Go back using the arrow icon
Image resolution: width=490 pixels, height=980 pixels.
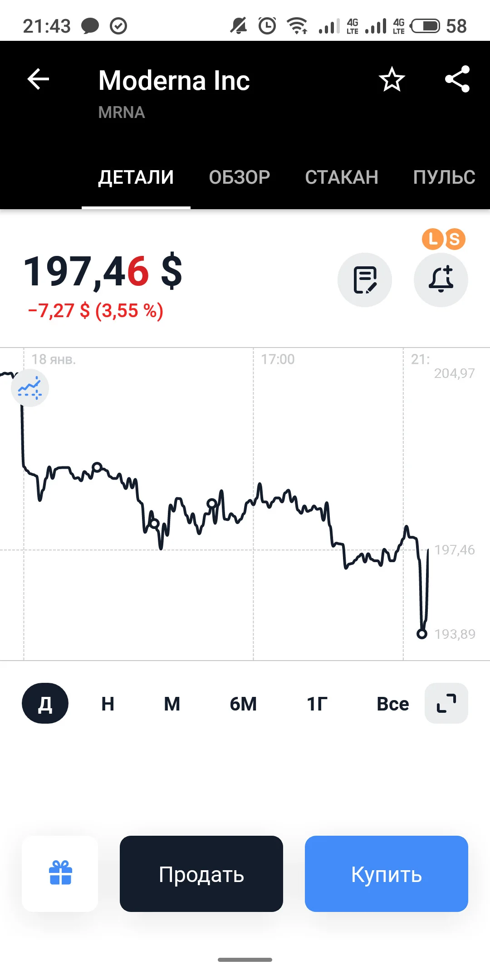38,79
